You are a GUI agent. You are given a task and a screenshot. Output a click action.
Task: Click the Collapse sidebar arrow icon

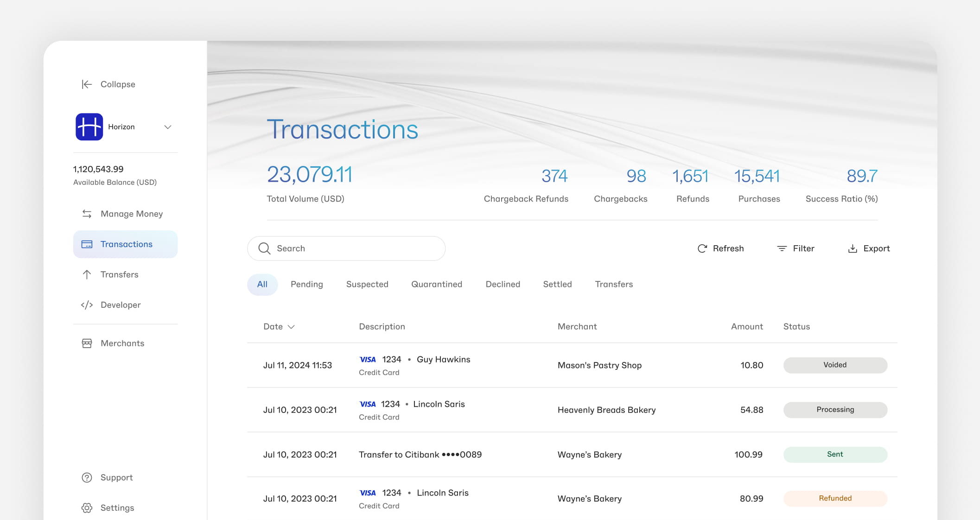pos(87,84)
